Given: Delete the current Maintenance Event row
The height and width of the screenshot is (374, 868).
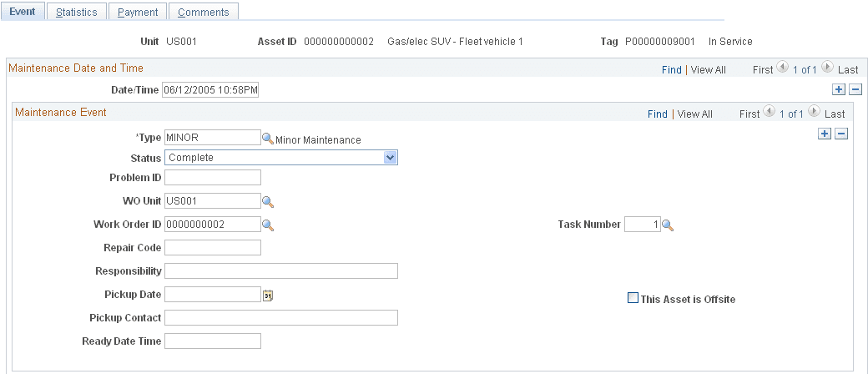Looking at the screenshot, I should [x=841, y=134].
